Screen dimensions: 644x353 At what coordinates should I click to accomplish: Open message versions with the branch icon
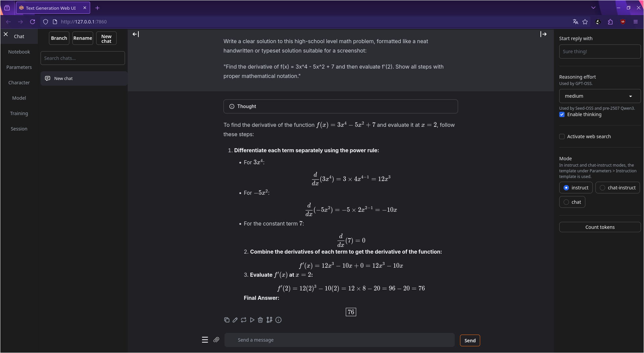tap(269, 320)
